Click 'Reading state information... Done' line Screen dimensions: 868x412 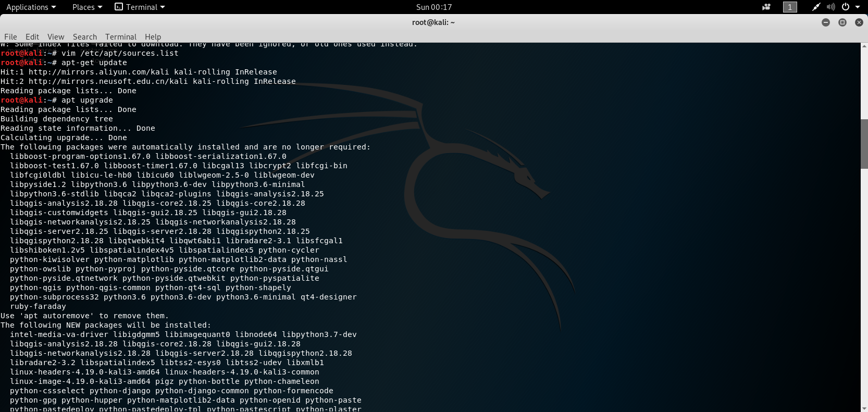click(x=78, y=128)
